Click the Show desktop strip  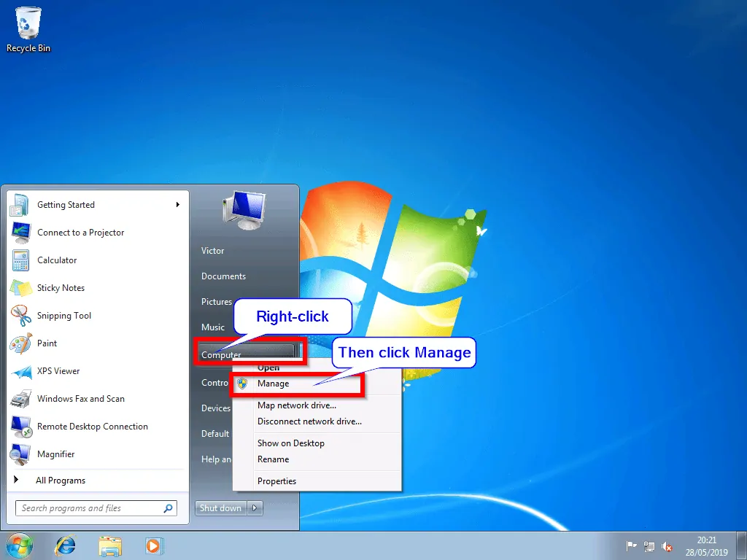click(741, 545)
